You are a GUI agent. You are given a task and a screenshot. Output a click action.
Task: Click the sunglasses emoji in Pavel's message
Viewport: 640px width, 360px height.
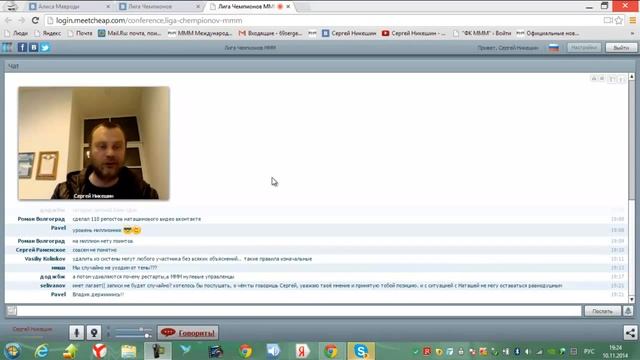tap(128, 230)
